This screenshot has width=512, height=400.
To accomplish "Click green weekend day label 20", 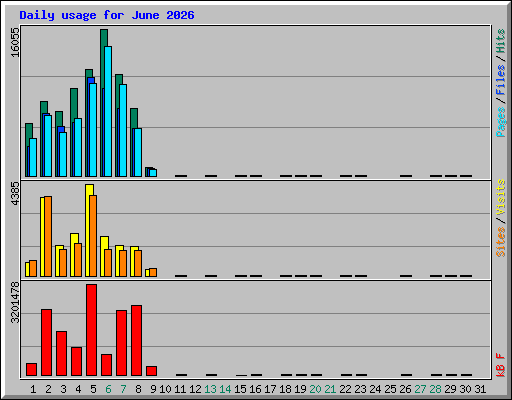I will (x=315, y=389).
